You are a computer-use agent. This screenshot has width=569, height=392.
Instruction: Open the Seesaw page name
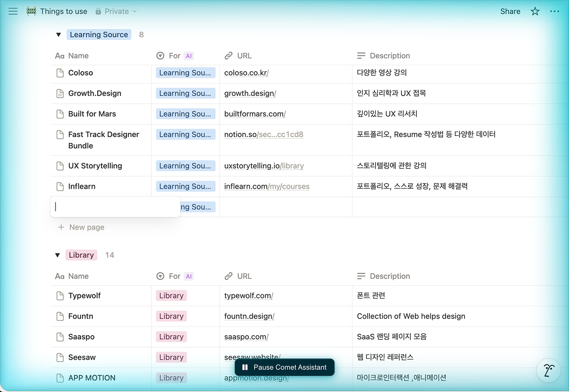pyautogui.click(x=82, y=357)
